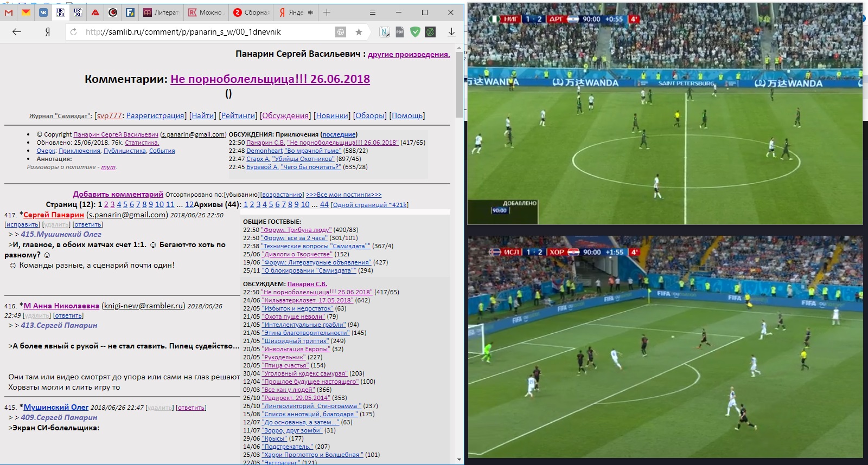The height and width of the screenshot is (465, 868).
Task: Open the downloads arrow icon
Action: click(451, 32)
